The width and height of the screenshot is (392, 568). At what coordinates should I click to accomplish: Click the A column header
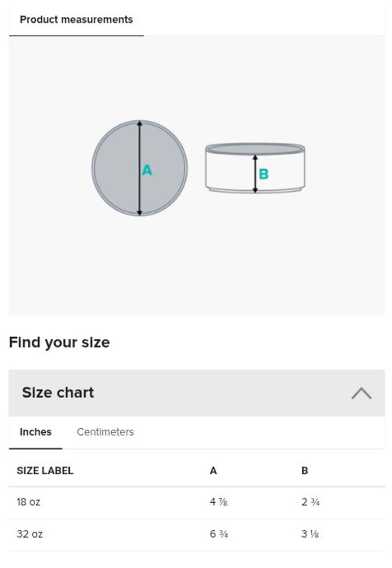(213, 471)
